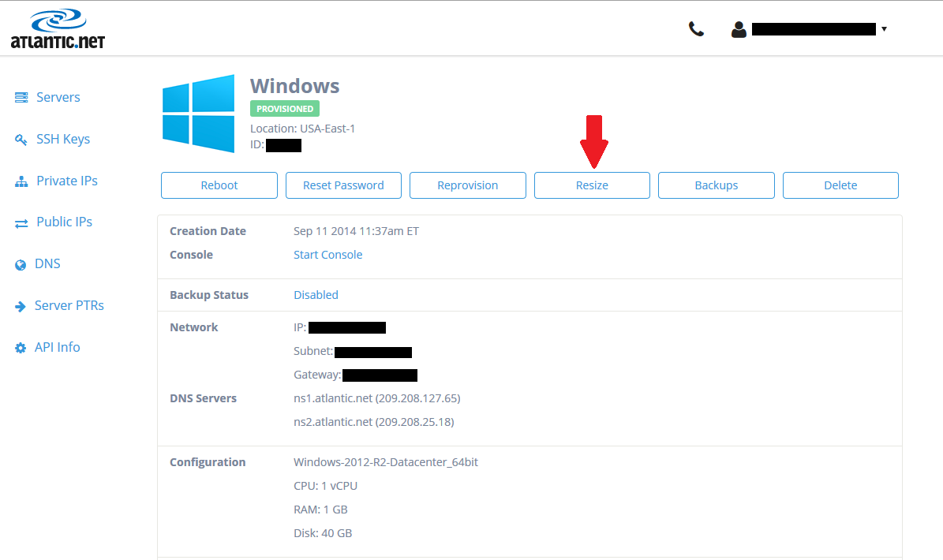Viewport: 943px width, 560px height.
Task: Click the Disk: 40 GB value
Action: [x=323, y=533]
